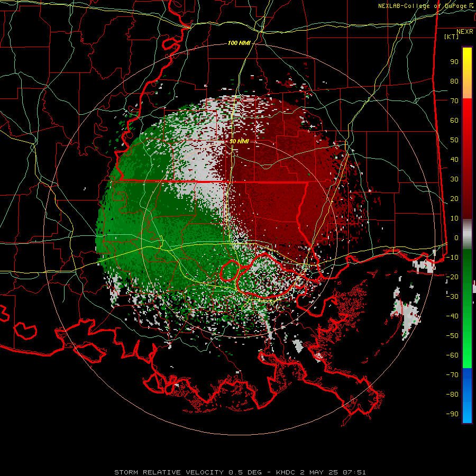Click the 50 NMI range ring label
The width and height of the screenshot is (476, 476).
[x=239, y=141]
